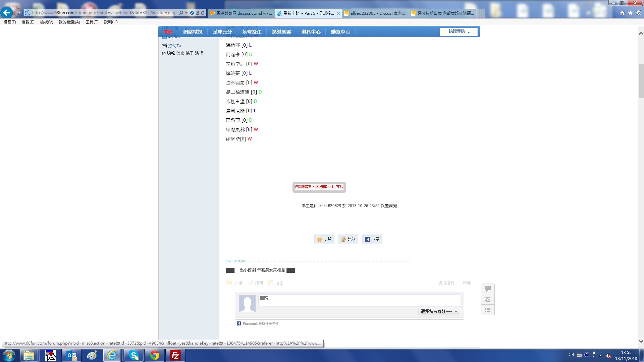Click the browser forward arrow
This screenshot has width=644, height=362.
(x=18, y=13)
